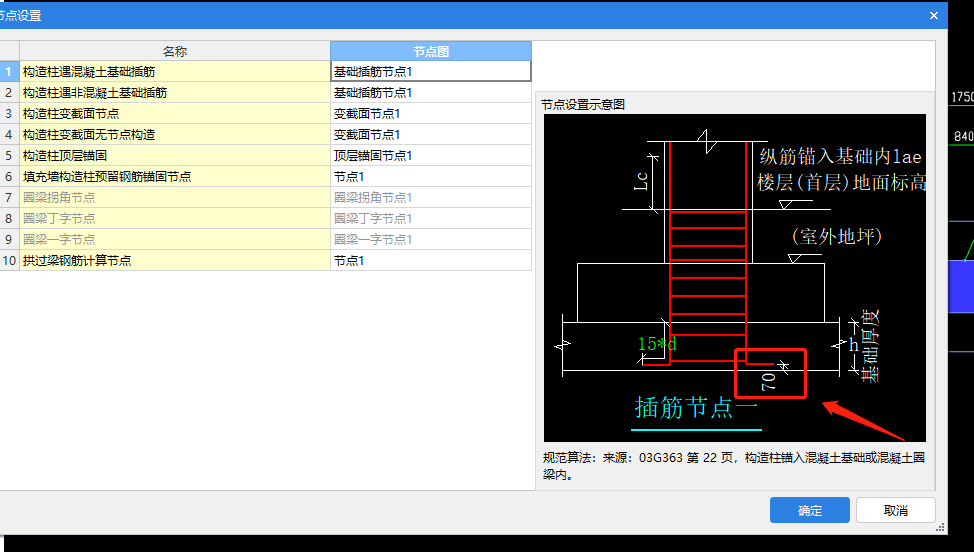
Task: Select the 圈梁丁字节点 row name
Action: click(175, 219)
